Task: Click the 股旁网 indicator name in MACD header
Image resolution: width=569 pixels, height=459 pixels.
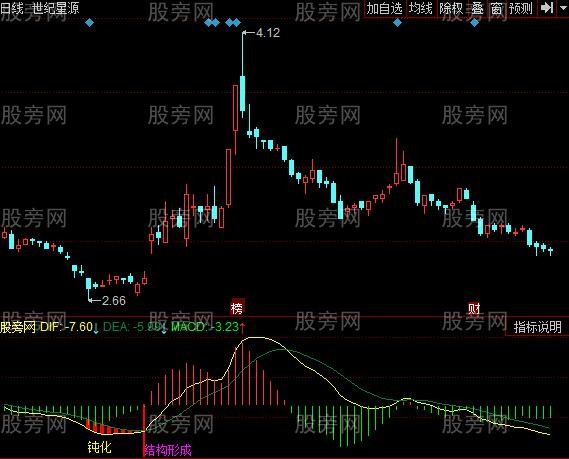Action: (18, 327)
